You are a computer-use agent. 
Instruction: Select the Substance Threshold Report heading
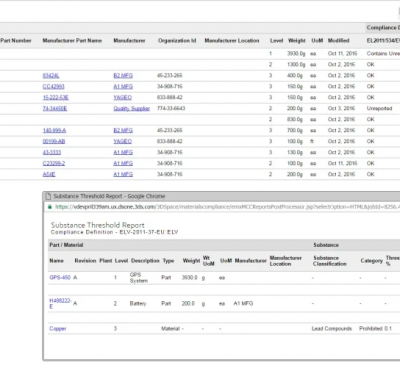(98, 225)
